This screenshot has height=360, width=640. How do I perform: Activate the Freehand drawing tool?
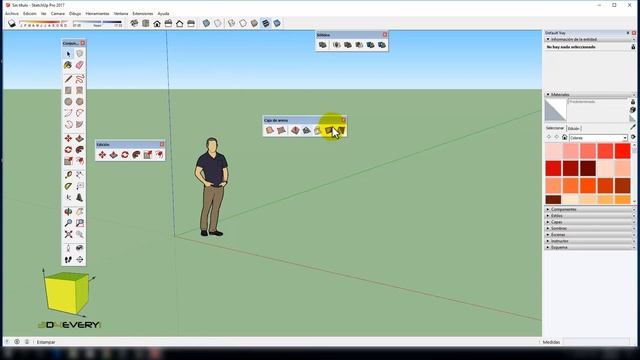click(x=80, y=79)
